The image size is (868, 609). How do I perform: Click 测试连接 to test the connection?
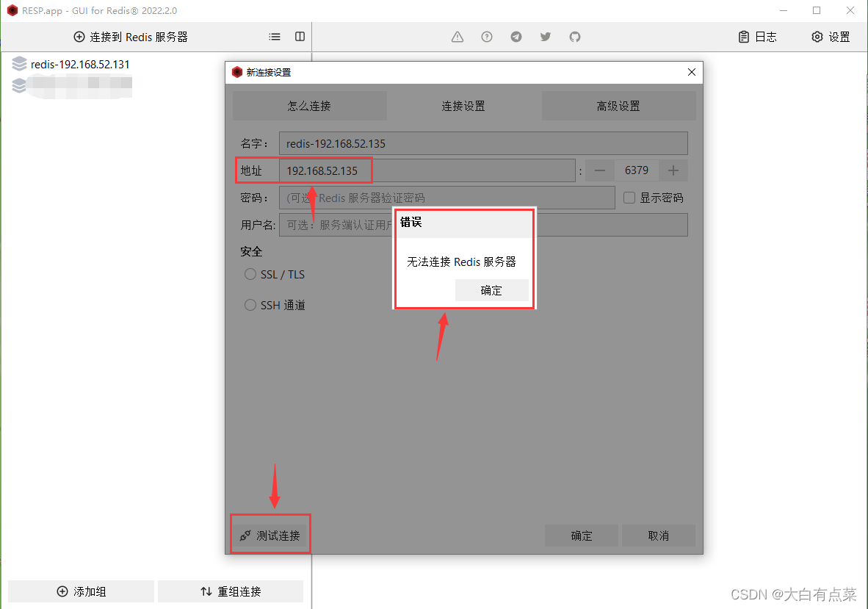[x=270, y=534]
